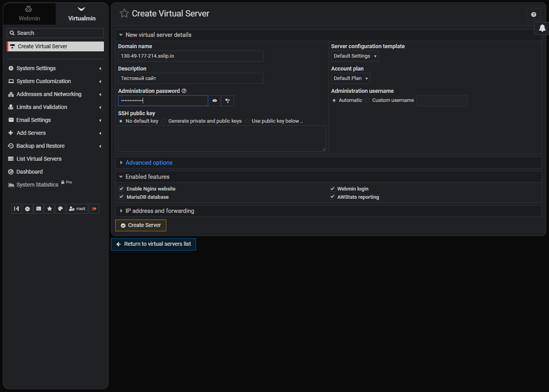The height and width of the screenshot is (392, 549).
Task: Select Use public key below option
Action: [247, 121]
